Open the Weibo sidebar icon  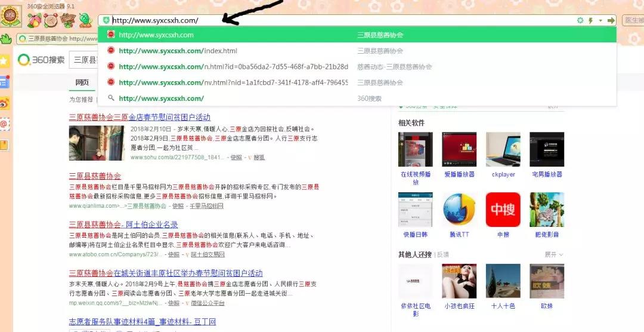click(x=5, y=103)
